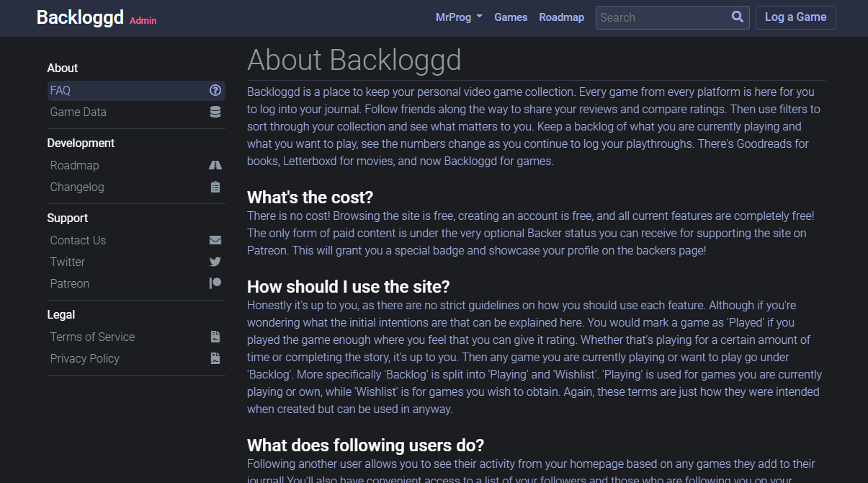The width and height of the screenshot is (868, 483).
Task: Click the Twitter bird icon
Action: pos(215,262)
